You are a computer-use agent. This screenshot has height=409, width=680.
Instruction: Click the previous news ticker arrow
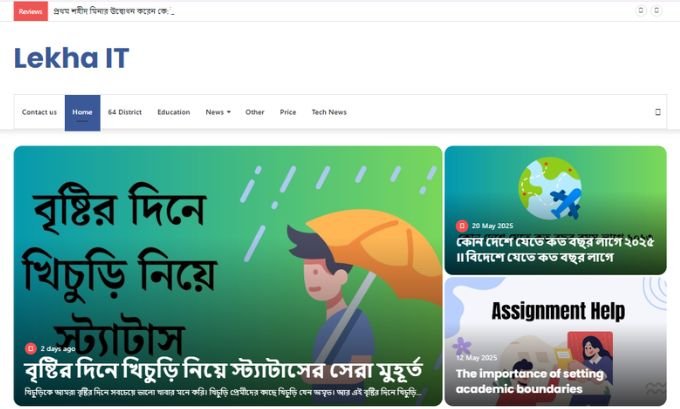(641, 10)
